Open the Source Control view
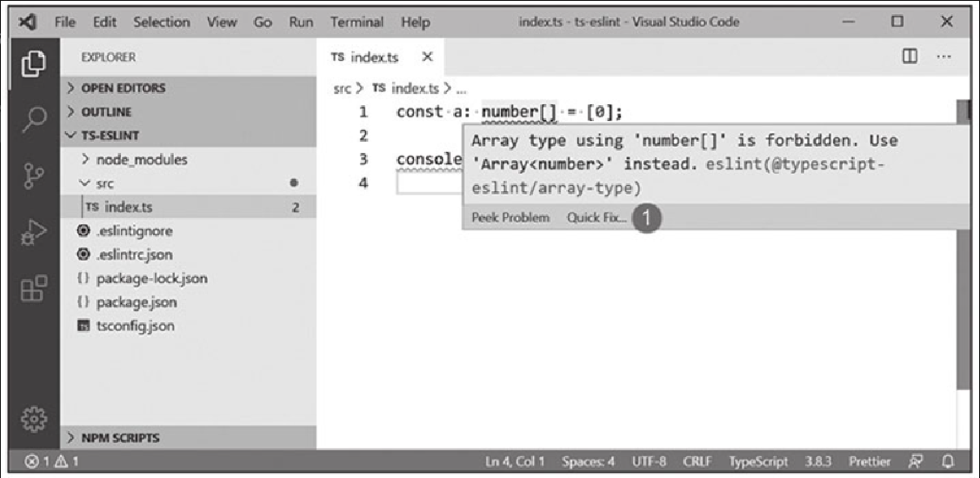980x478 pixels. (x=33, y=176)
